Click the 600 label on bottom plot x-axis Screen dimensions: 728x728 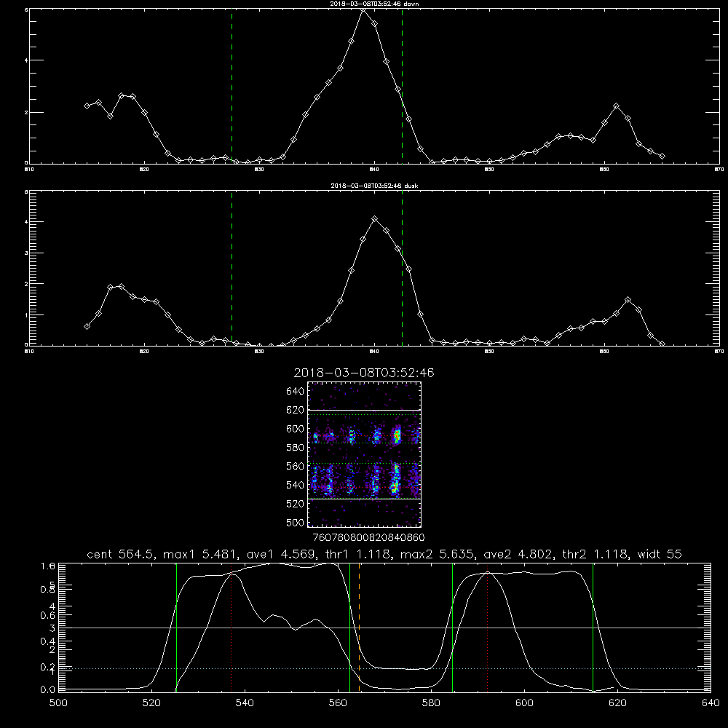tap(525, 703)
